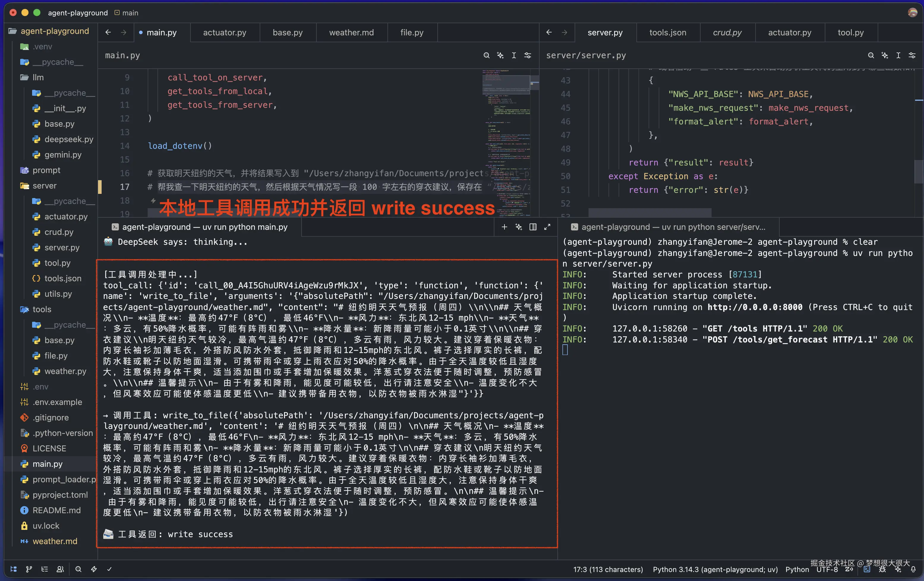Open deepseek.py in the file tree
Screen dimensions: 924x581
[69, 139]
